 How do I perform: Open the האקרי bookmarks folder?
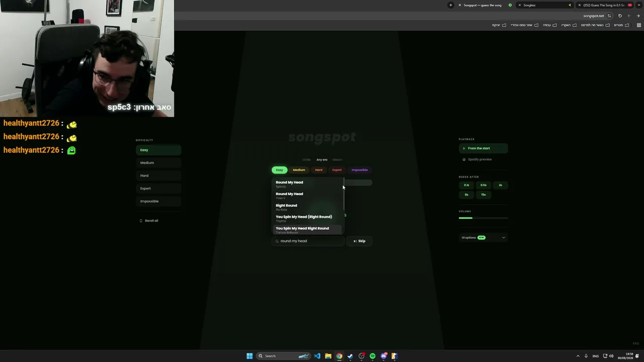568,25
